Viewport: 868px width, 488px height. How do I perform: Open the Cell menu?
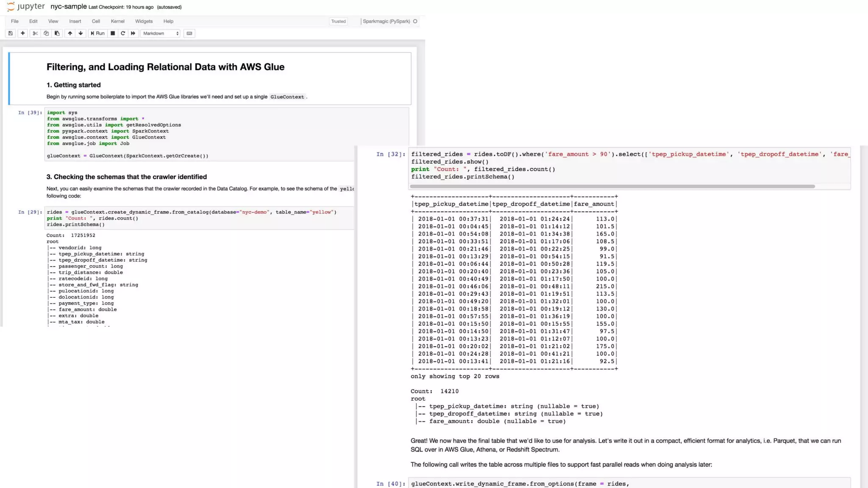pos(96,21)
